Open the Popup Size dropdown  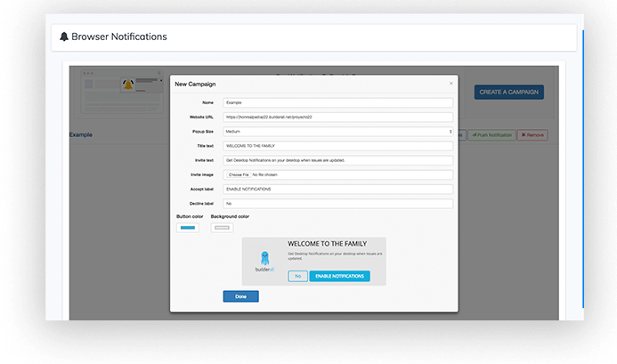[338, 131]
